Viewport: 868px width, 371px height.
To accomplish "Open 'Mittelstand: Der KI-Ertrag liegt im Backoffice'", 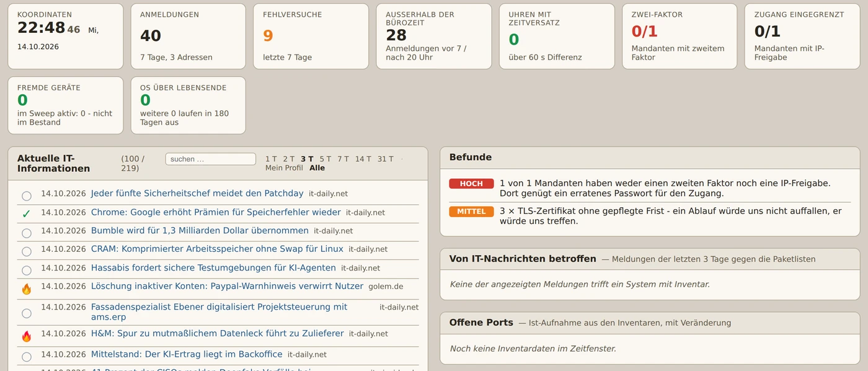I will click(187, 355).
